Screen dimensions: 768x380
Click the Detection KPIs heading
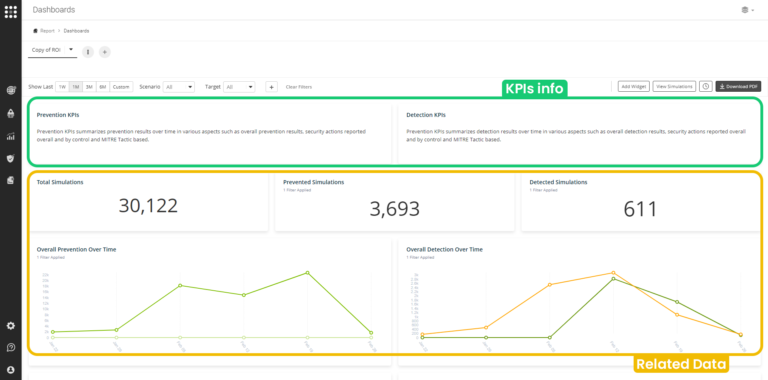click(426, 115)
